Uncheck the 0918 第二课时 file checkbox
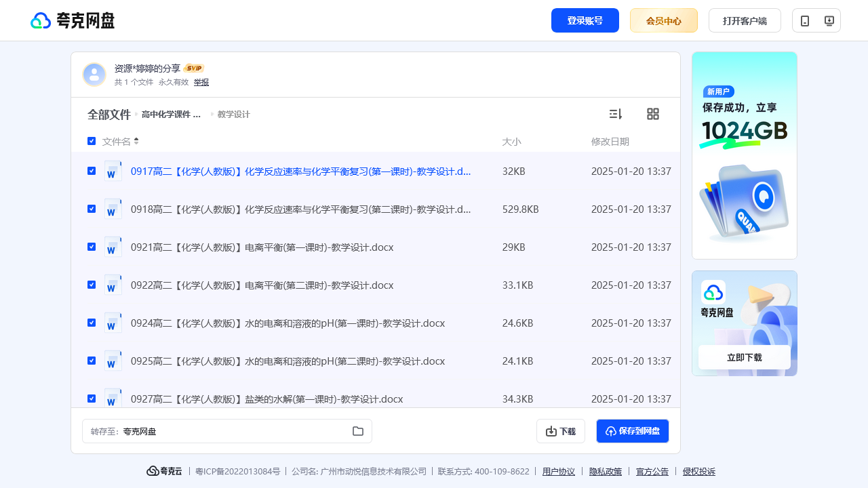This screenshot has width=868, height=488. point(92,209)
